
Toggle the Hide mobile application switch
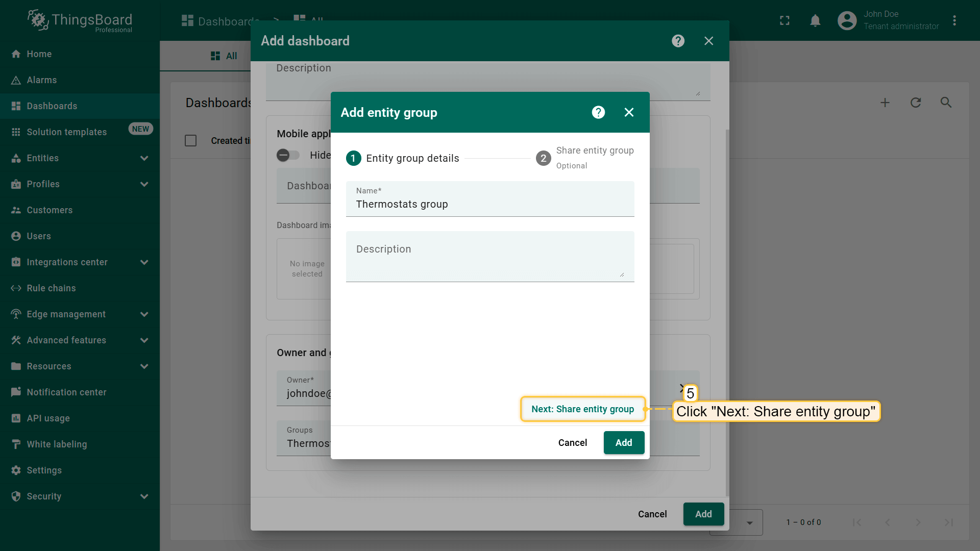coord(288,155)
